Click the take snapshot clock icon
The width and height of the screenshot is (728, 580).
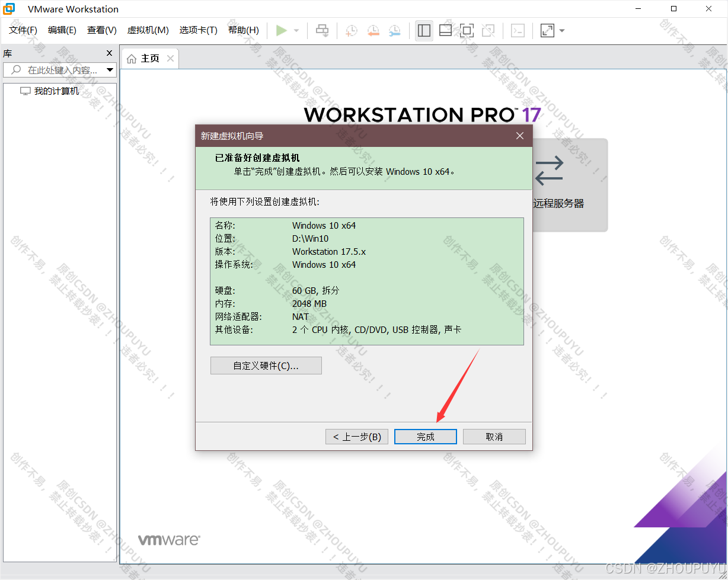(x=352, y=31)
